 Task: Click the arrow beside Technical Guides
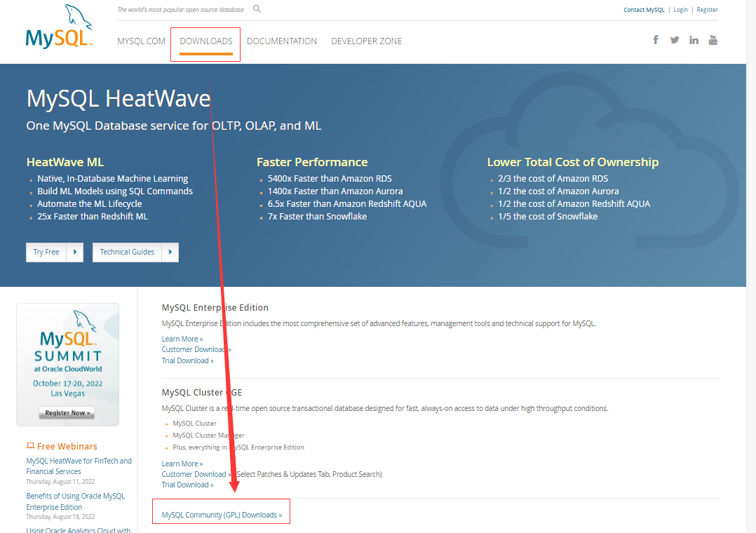pyautogui.click(x=170, y=252)
